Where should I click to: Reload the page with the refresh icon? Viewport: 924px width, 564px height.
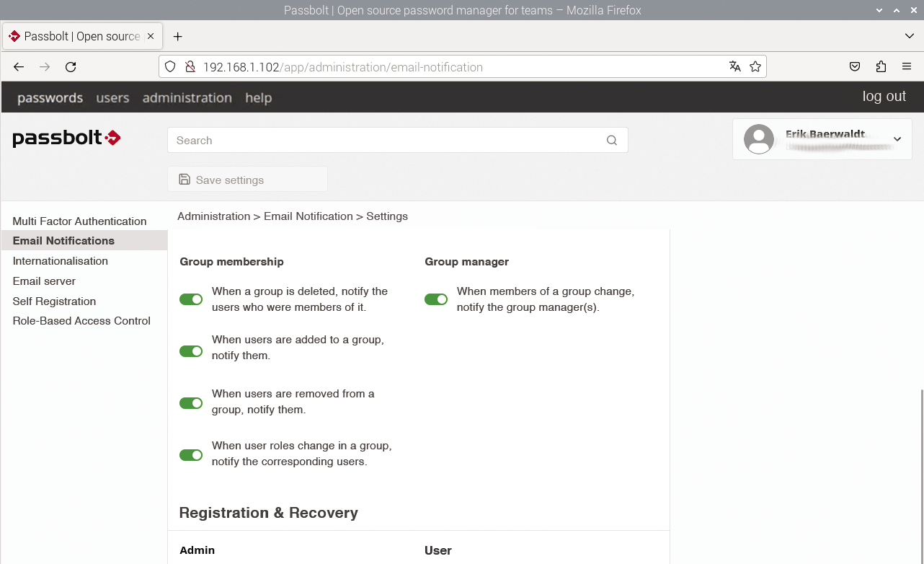[71, 67]
